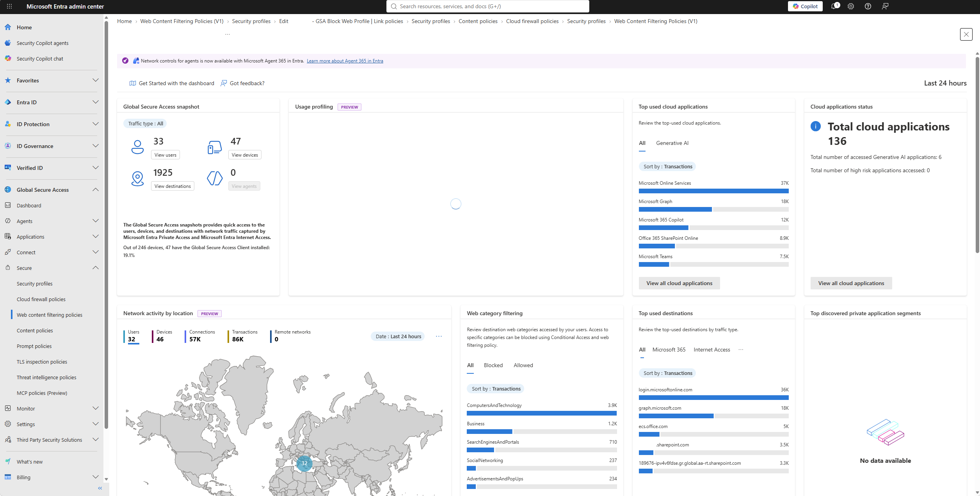
Task: Open the Network activity more options ellipsis
Action: coord(439,336)
